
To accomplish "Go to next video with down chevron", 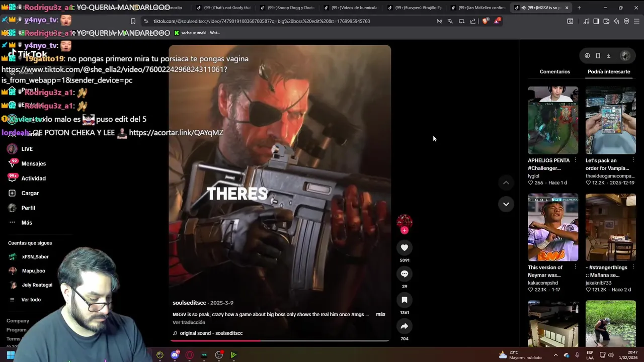I will [x=506, y=204].
